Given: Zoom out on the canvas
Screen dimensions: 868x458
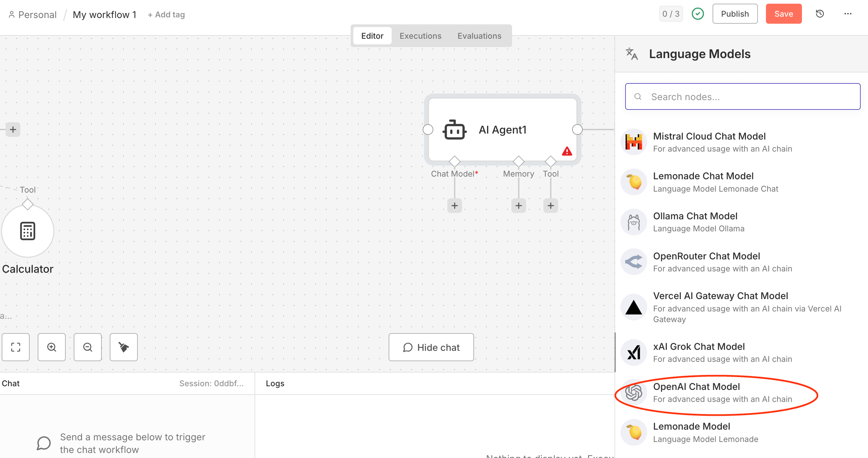Looking at the screenshot, I should (x=88, y=347).
